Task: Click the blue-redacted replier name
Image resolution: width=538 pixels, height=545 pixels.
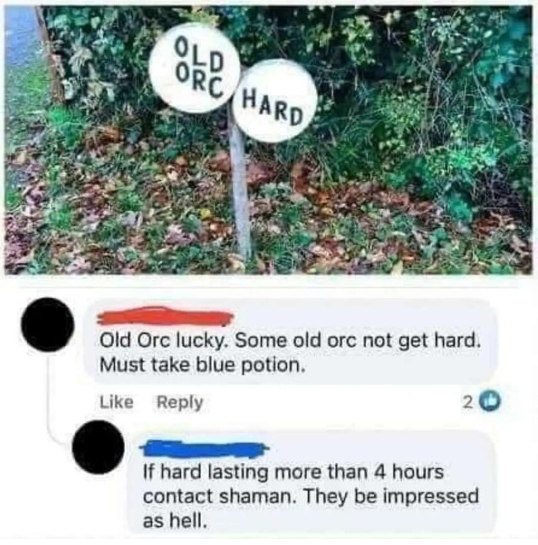Action: (x=204, y=449)
